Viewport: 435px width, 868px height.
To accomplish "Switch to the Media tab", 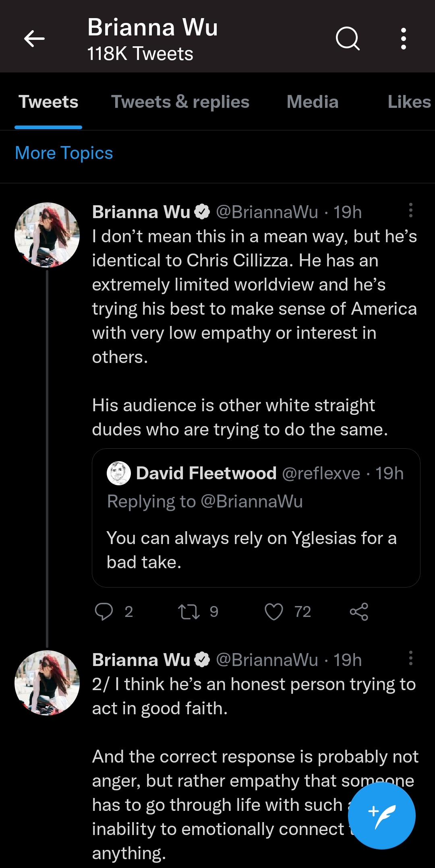I will (x=313, y=102).
